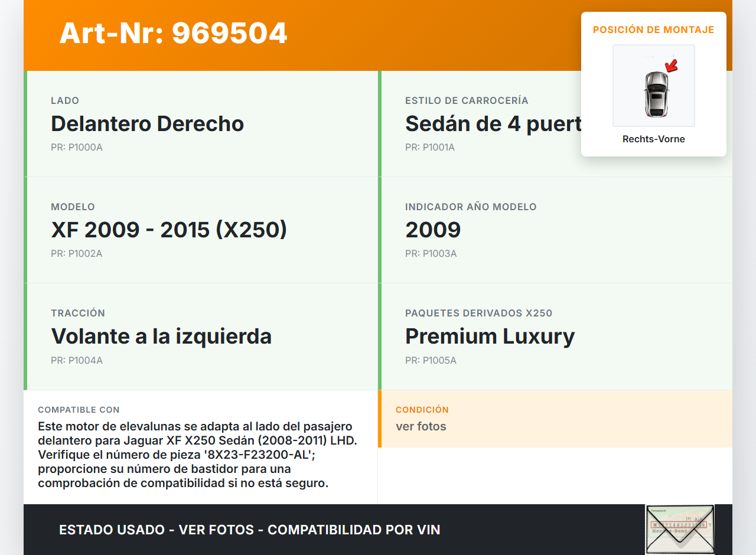Click the PR: P1003A code
The height and width of the screenshot is (555, 756).
tap(431, 253)
